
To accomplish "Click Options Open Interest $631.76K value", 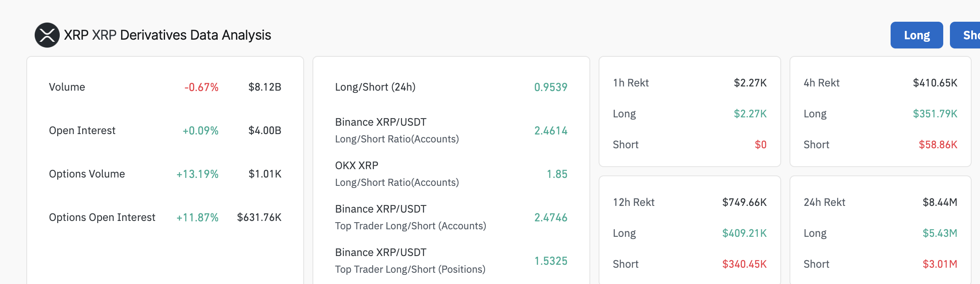I will [x=259, y=217].
